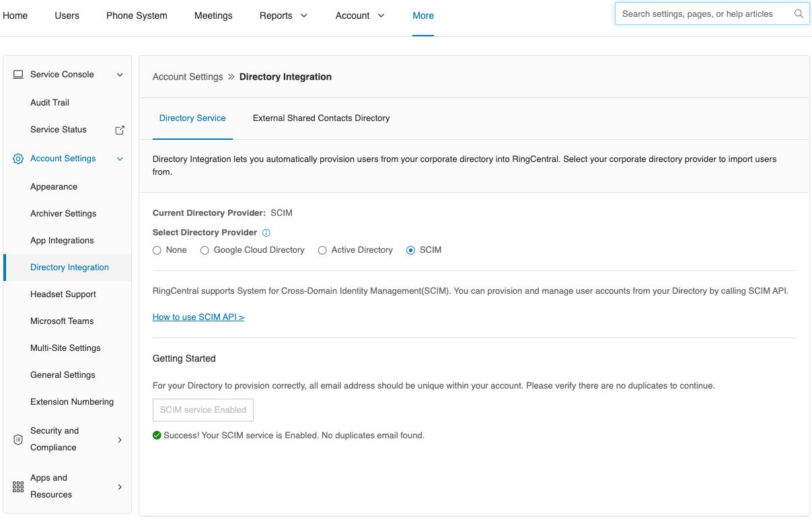Click the Service Console laptop icon
812x523 pixels.
18,75
